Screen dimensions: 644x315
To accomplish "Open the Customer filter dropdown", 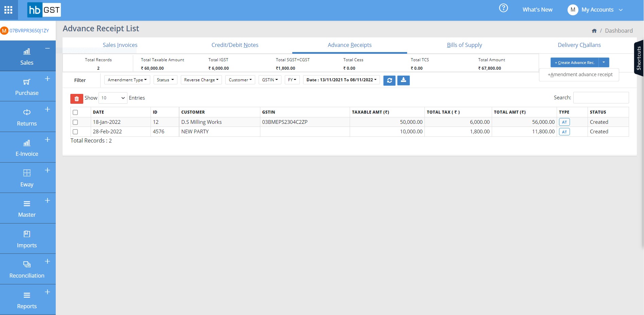I will (x=240, y=80).
